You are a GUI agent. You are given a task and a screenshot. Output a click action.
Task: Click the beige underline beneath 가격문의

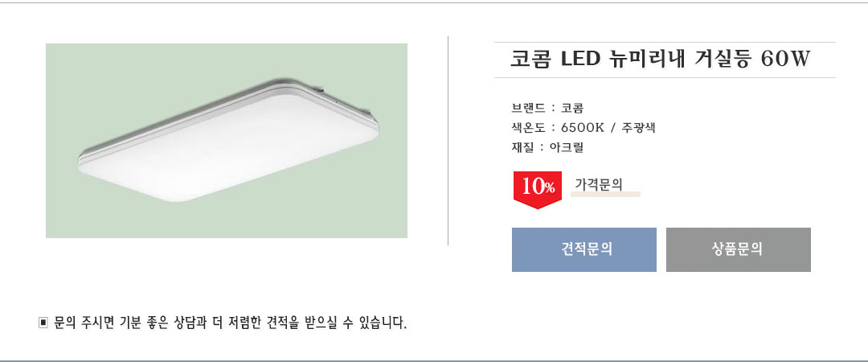(x=605, y=194)
